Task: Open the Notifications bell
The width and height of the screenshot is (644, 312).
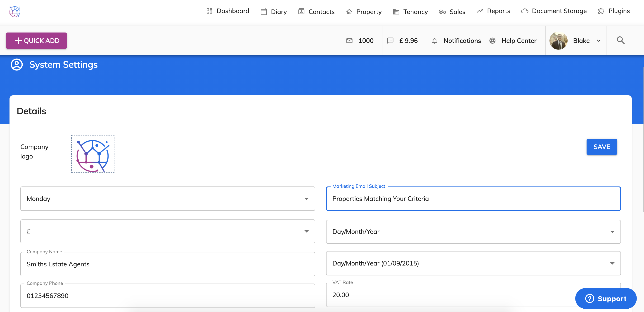Action: pos(435,41)
